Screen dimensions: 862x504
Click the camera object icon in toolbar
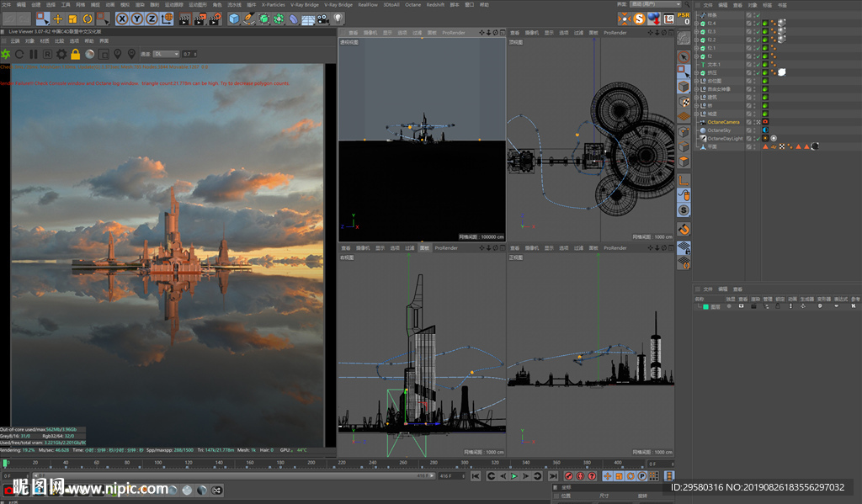pos(322,19)
